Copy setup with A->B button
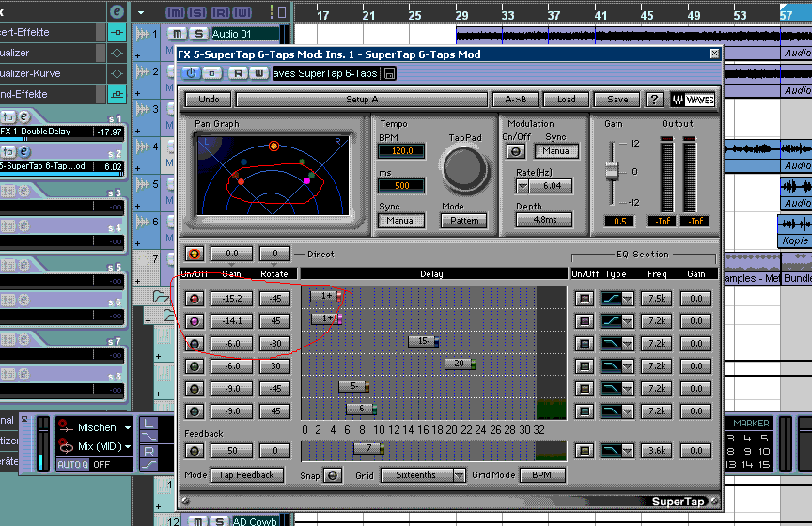Screen dimensions: 812x526 point(515,100)
